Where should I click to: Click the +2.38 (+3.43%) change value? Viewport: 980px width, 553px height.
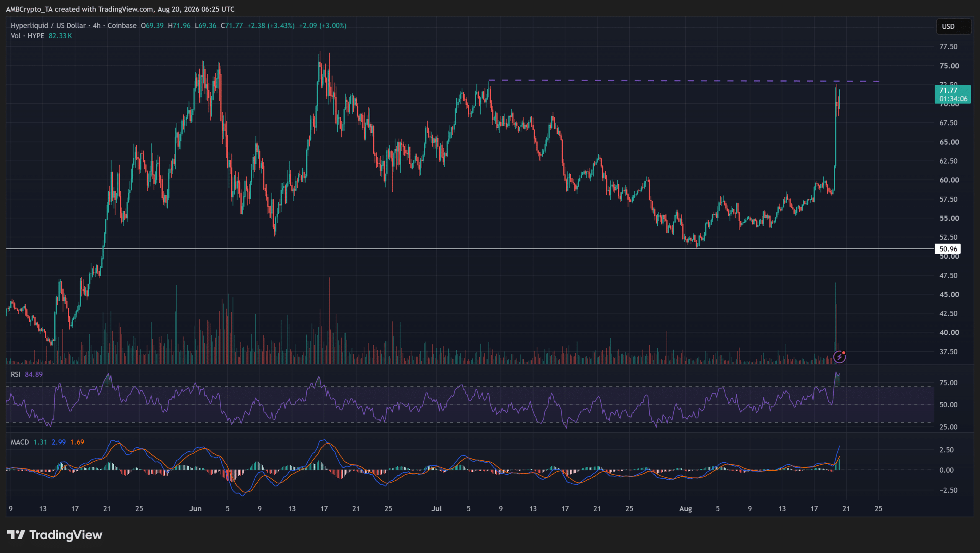tap(271, 26)
